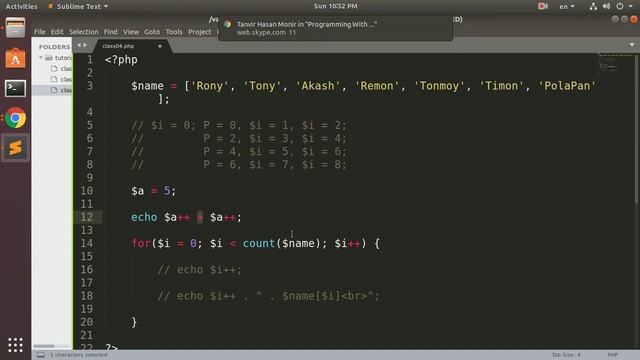Click the closing brace on line 20

click(x=134, y=322)
